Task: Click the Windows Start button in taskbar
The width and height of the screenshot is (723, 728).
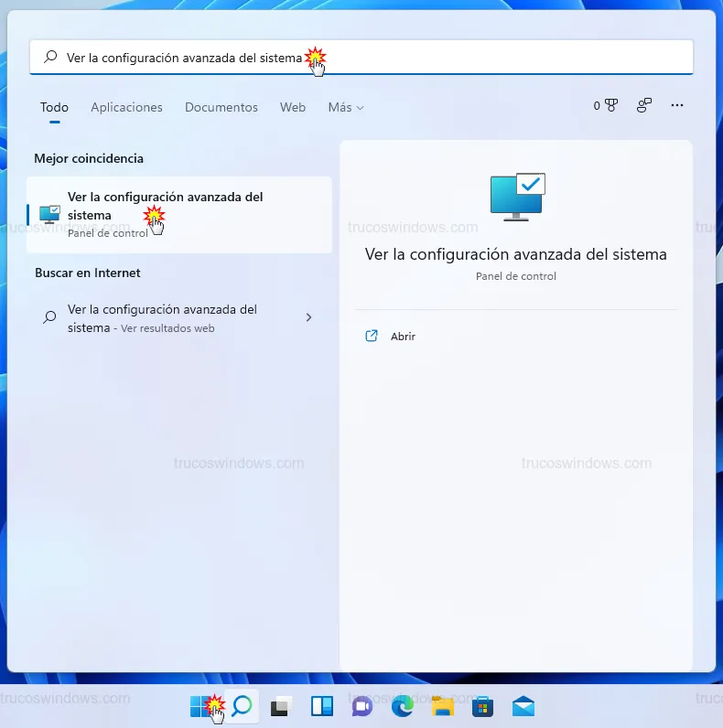Action: coord(200,706)
